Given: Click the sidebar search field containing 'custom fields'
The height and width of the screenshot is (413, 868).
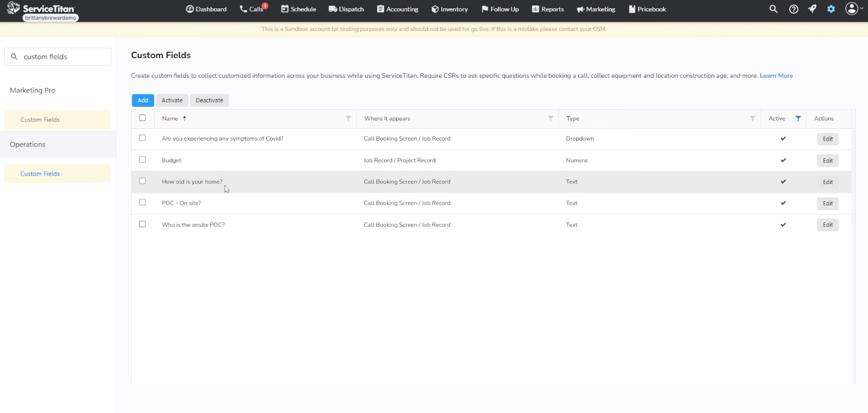Looking at the screenshot, I should point(58,56).
